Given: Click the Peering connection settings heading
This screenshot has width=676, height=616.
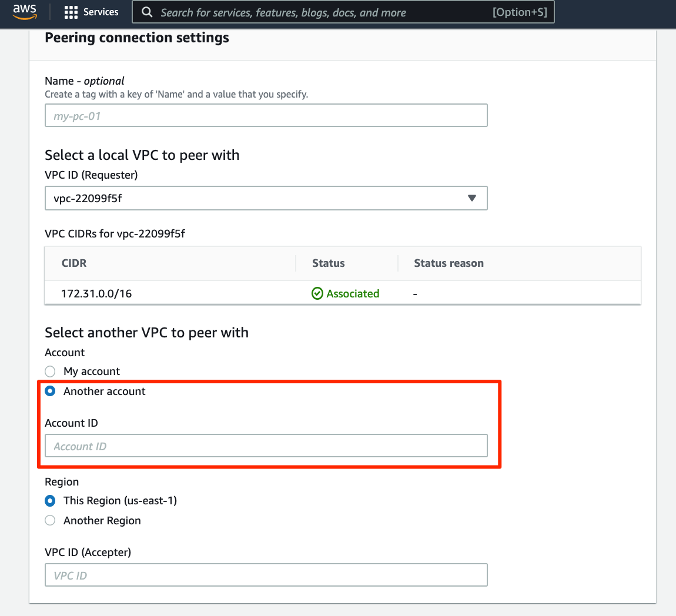Looking at the screenshot, I should [x=136, y=37].
